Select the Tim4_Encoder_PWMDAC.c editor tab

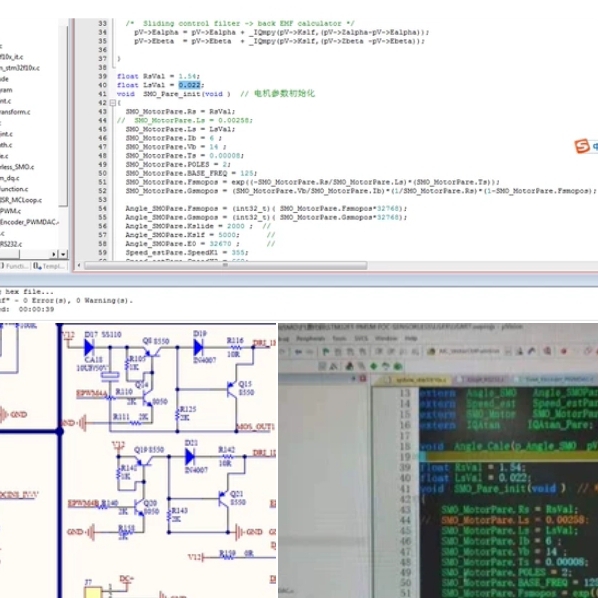(554, 380)
